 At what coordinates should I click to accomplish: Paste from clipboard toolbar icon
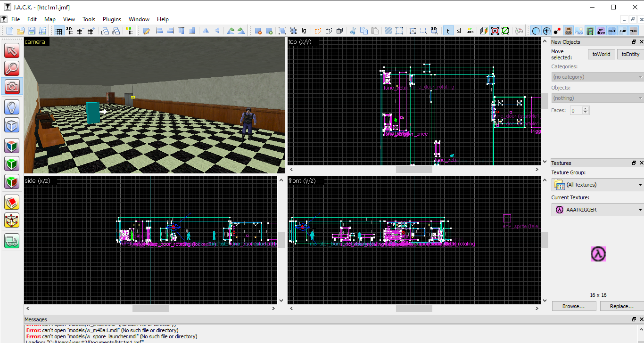(374, 31)
